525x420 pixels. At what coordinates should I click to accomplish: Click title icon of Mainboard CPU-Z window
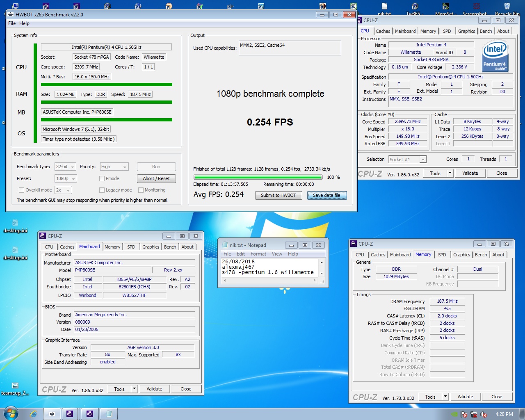click(x=43, y=236)
